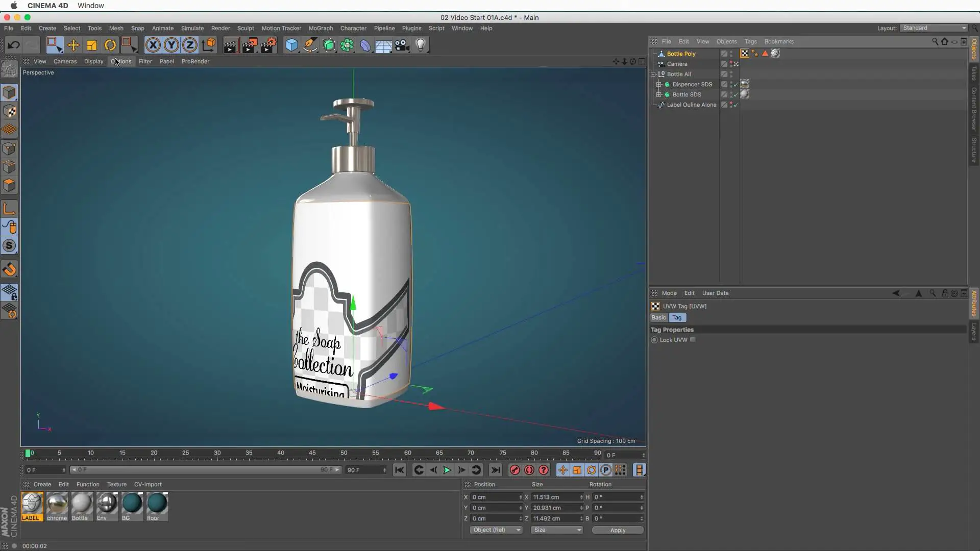Toggle Autokeying button
The image size is (980, 551).
pyautogui.click(x=529, y=470)
